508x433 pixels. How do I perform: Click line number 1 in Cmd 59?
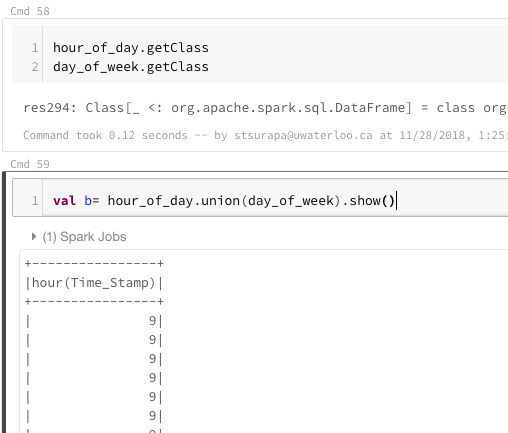35,201
